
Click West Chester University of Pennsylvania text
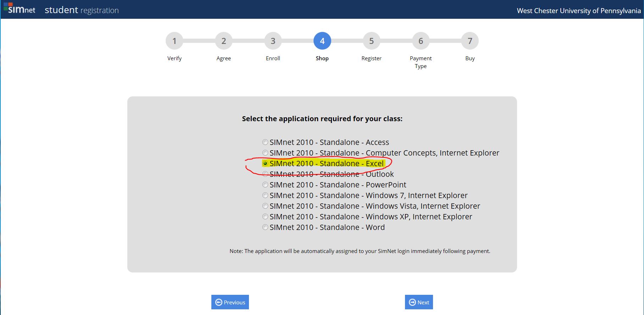tap(579, 11)
